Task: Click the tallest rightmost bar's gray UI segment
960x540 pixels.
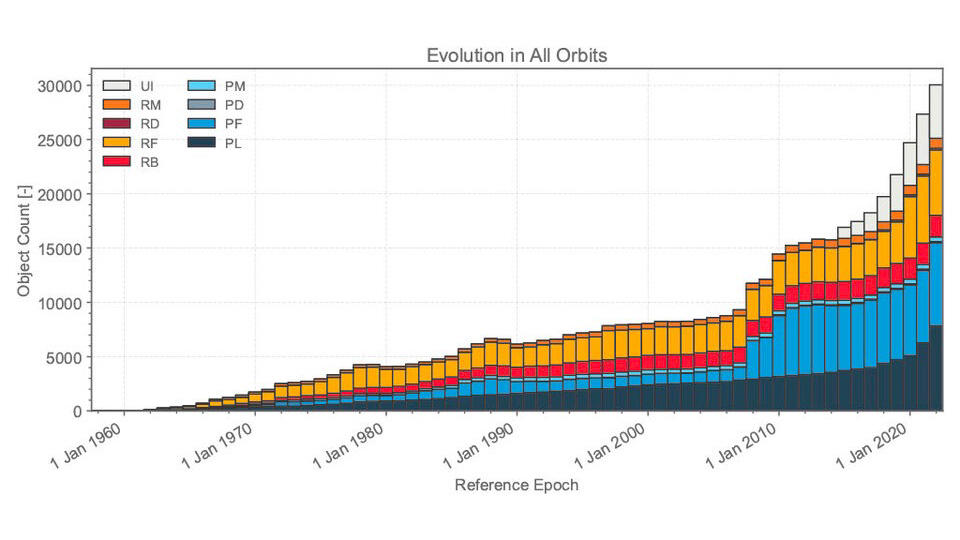Action: click(x=936, y=111)
